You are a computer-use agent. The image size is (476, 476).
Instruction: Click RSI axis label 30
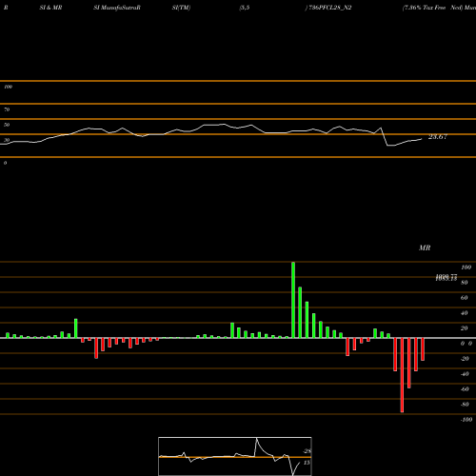point(7,140)
